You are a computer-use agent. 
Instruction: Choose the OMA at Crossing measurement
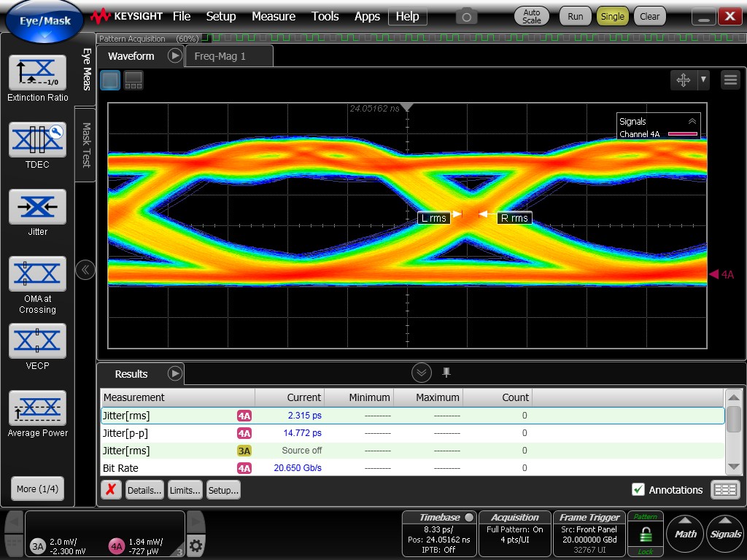(37, 274)
